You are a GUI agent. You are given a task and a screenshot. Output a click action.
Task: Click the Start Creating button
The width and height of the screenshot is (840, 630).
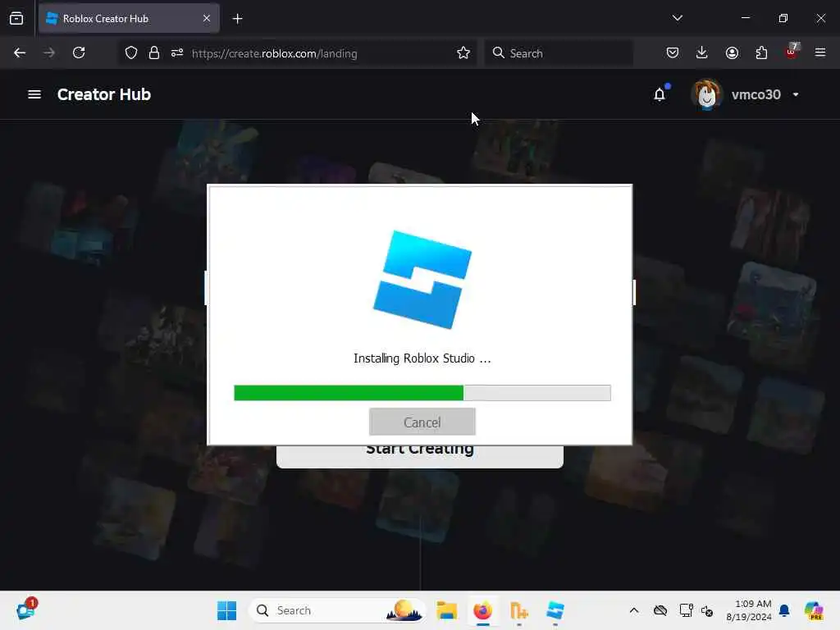(419, 456)
